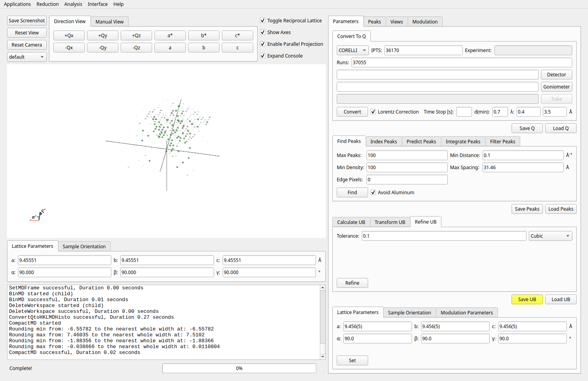This screenshot has height=381, width=588.
Task: Click the Goniometer button
Action: 557,87
